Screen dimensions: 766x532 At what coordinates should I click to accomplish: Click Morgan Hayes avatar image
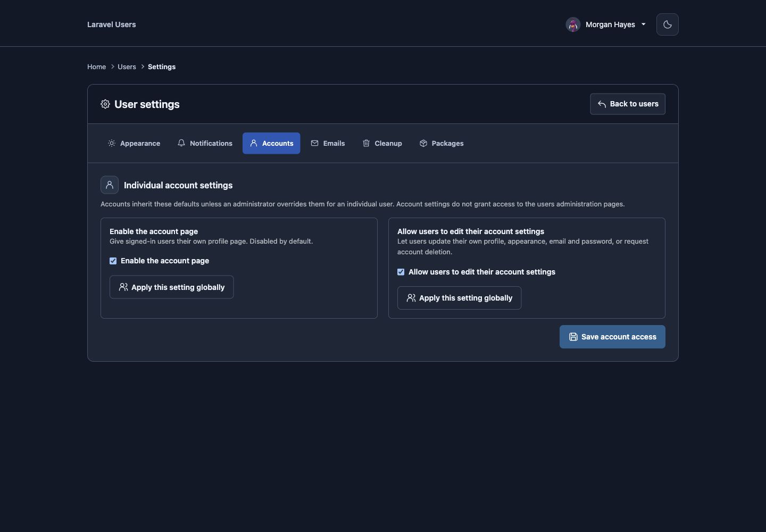coord(573,24)
